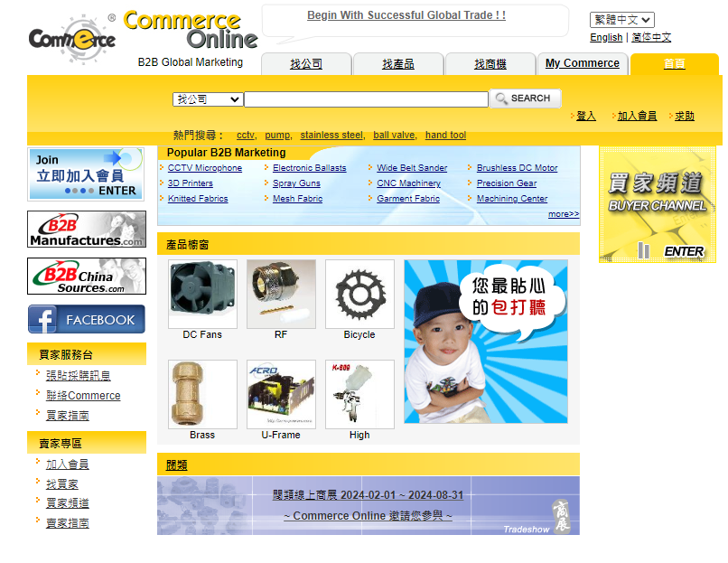Switch to the 找產品 tab
Viewport: 728px width, 563px height.
coord(397,64)
